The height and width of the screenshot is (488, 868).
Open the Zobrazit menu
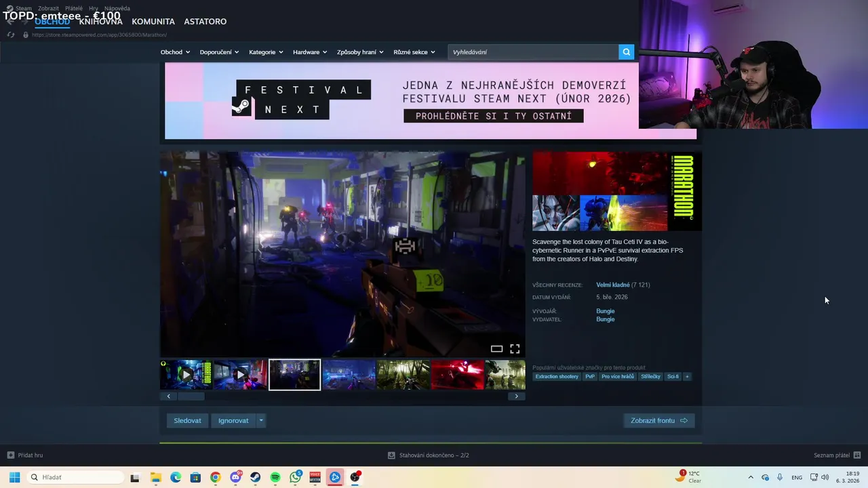point(48,9)
